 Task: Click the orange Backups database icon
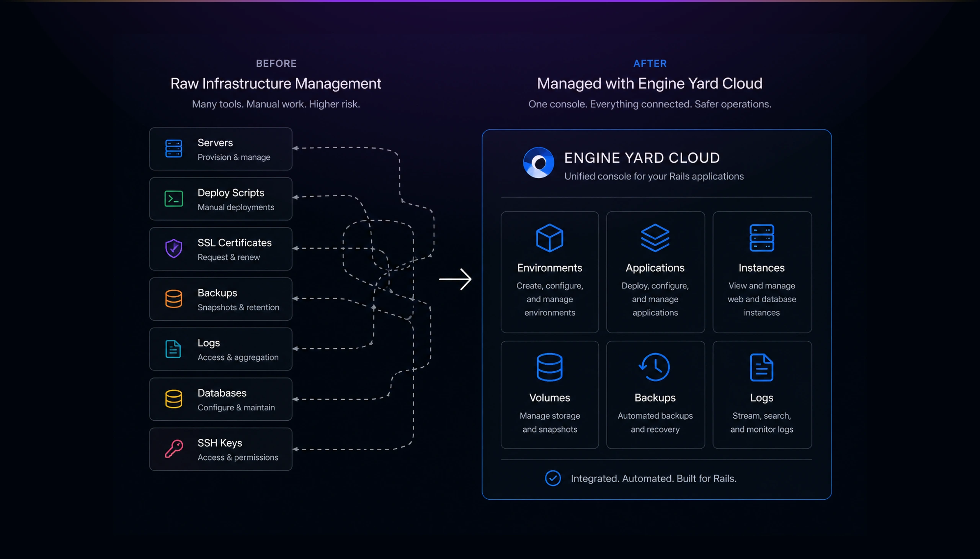point(173,299)
